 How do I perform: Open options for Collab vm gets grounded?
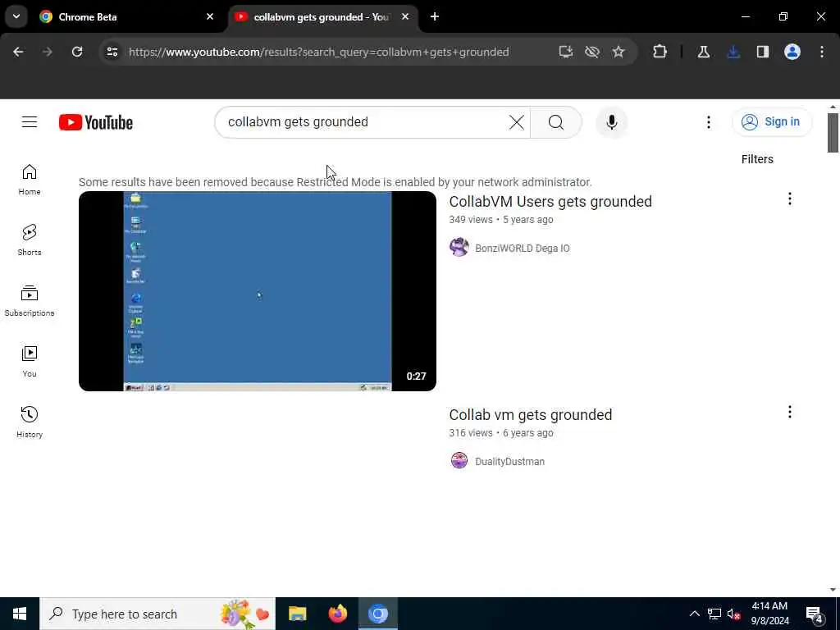point(789,412)
